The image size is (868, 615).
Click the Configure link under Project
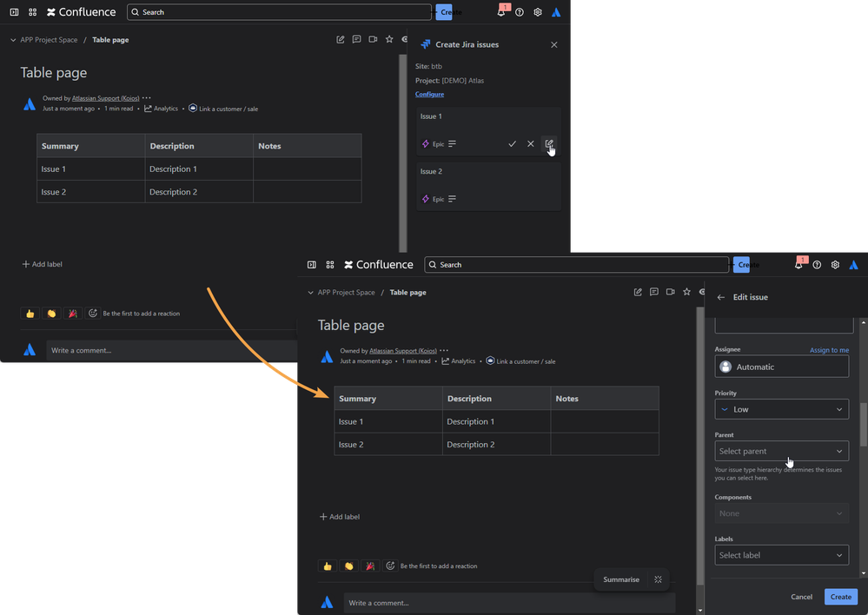tap(429, 94)
